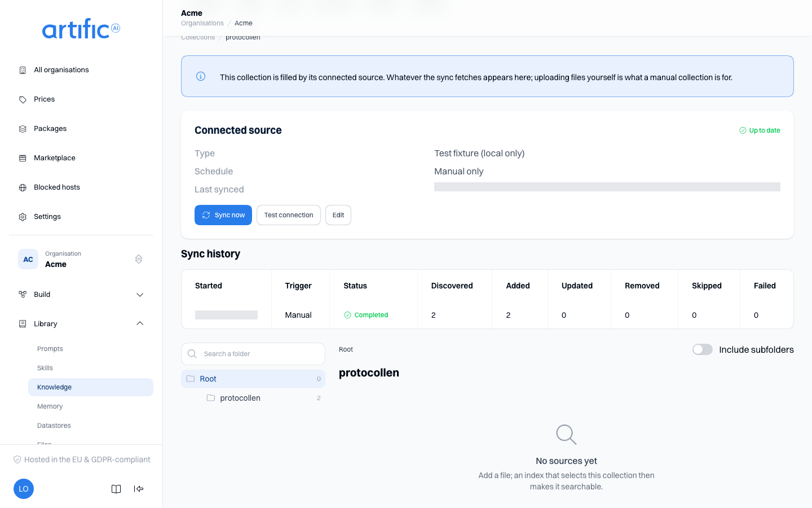Click the Prices tag icon
Viewport: 812px width, 508px height.
23,99
